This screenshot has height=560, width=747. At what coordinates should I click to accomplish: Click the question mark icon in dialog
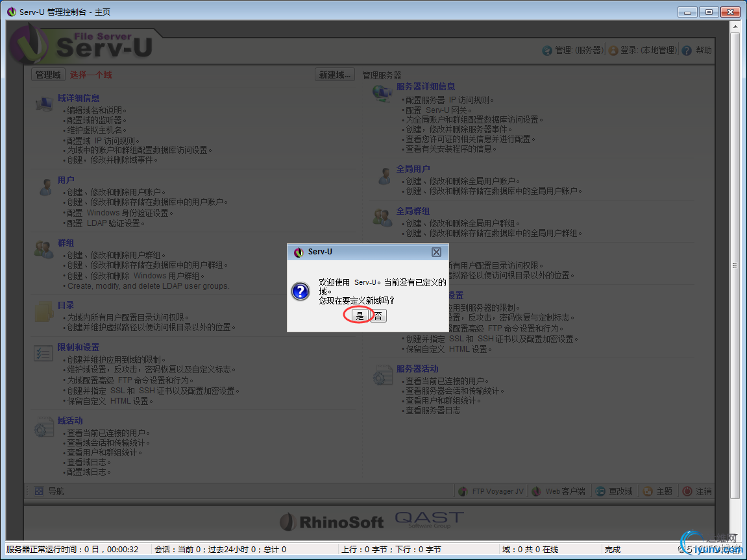(x=300, y=291)
